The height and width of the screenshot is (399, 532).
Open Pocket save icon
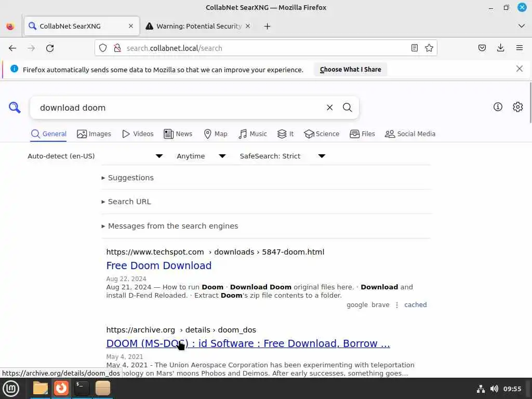pyautogui.click(x=482, y=48)
